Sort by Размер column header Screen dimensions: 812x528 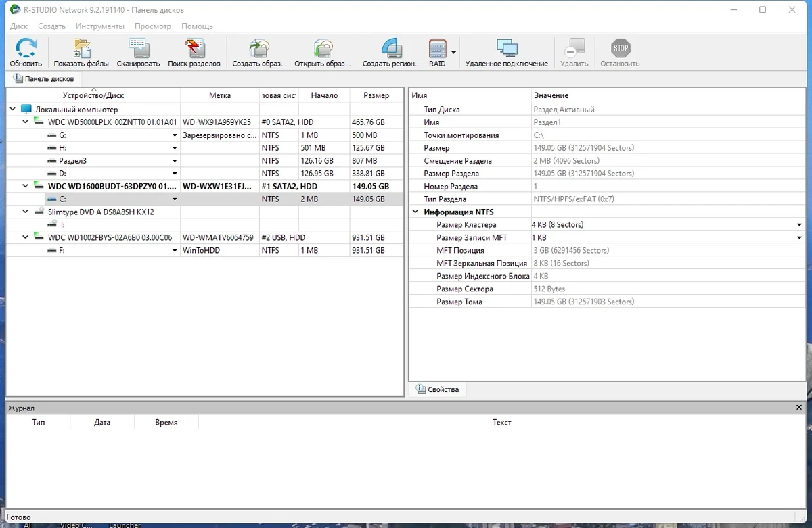tap(376, 95)
